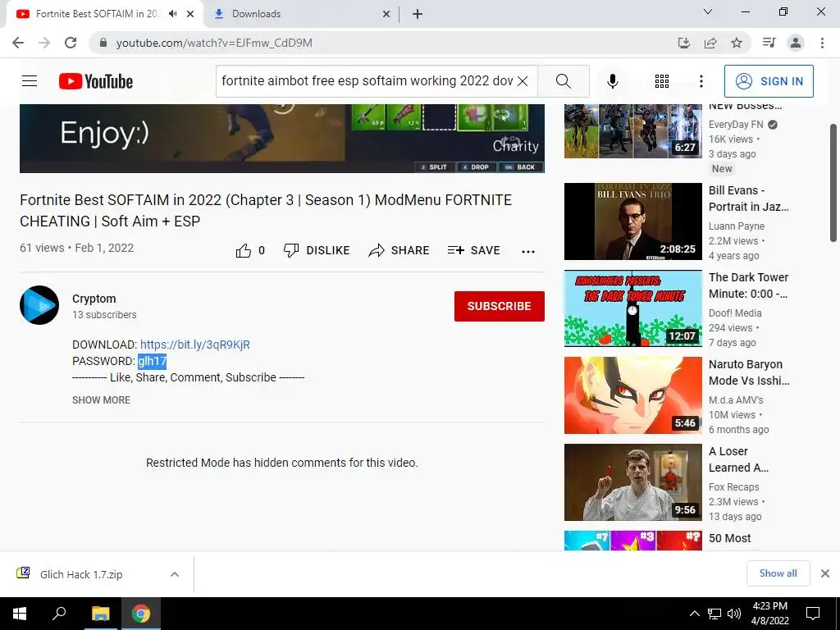The height and width of the screenshot is (630, 840).
Task: Open YouTube settings three-dot menu
Action: tap(701, 81)
